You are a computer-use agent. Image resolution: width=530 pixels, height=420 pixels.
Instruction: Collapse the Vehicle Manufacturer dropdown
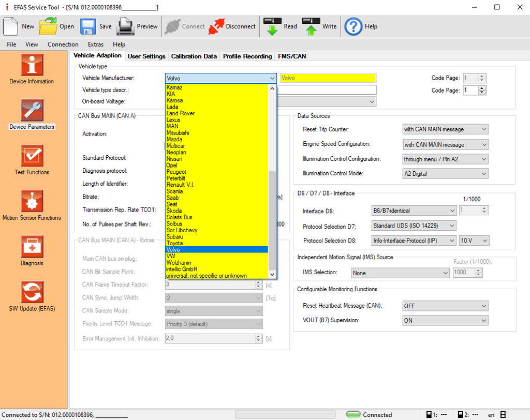tap(272, 79)
